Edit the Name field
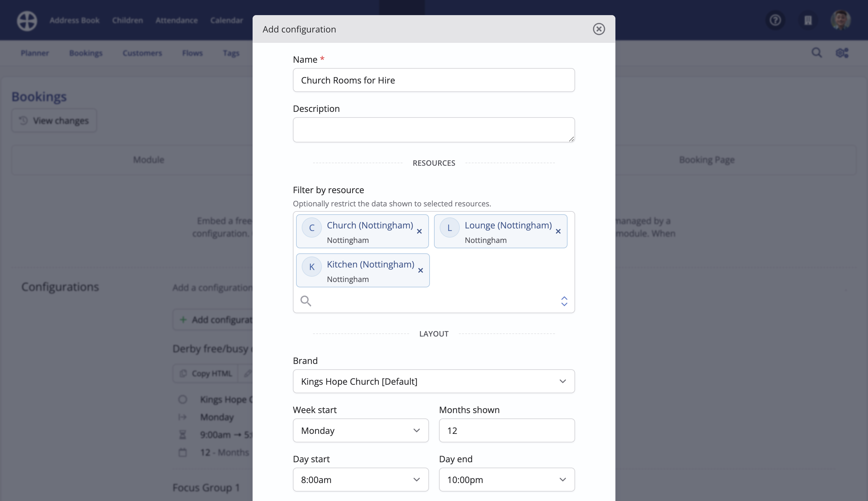Image resolution: width=868 pixels, height=501 pixels. pos(434,80)
